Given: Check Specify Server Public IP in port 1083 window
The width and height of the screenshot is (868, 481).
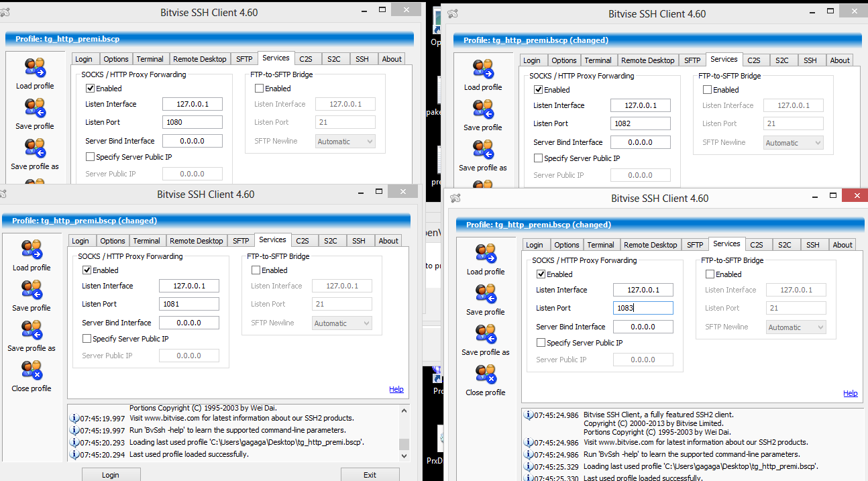Looking at the screenshot, I should pyautogui.click(x=541, y=343).
